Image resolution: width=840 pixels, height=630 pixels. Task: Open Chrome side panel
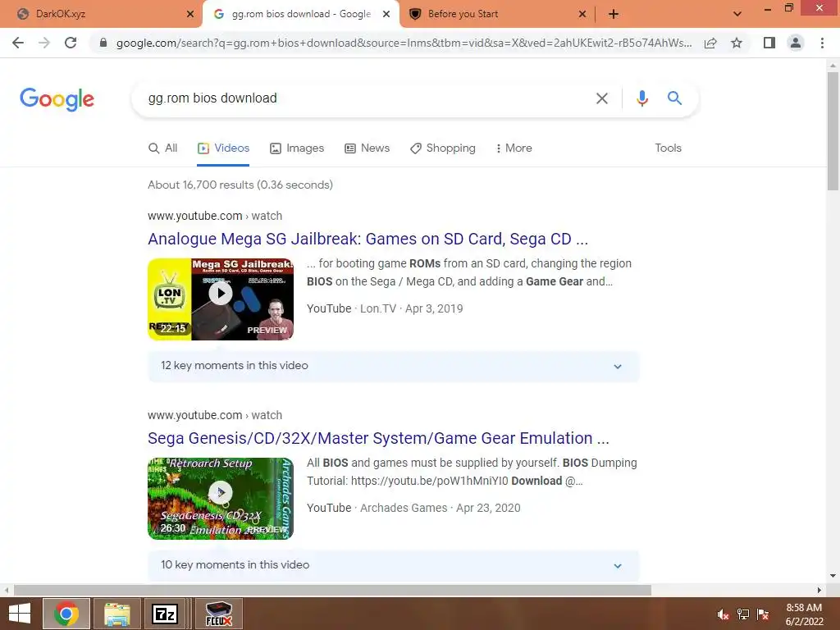point(769,43)
